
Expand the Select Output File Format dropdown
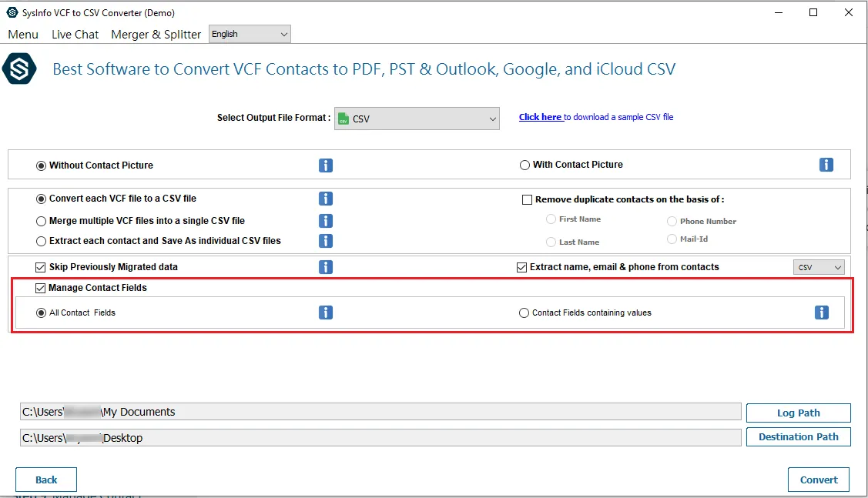pyautogui.click(x=417, y=119)
